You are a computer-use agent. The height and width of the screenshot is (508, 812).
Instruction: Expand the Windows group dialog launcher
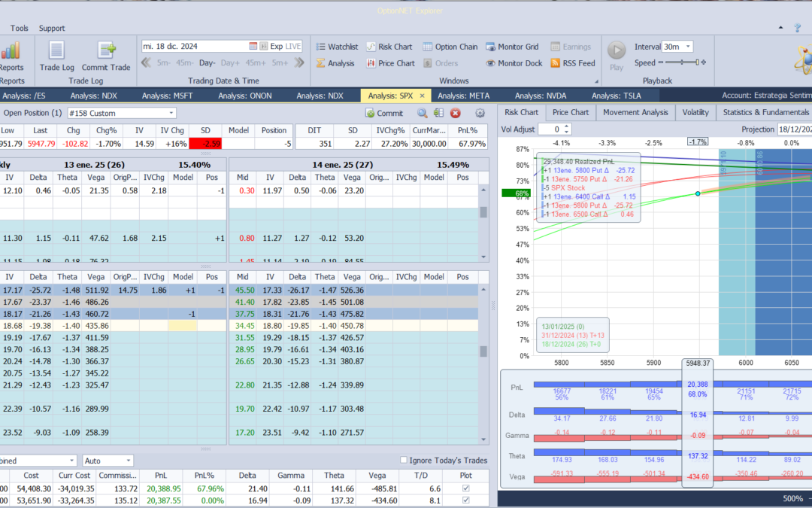point(596,81)
